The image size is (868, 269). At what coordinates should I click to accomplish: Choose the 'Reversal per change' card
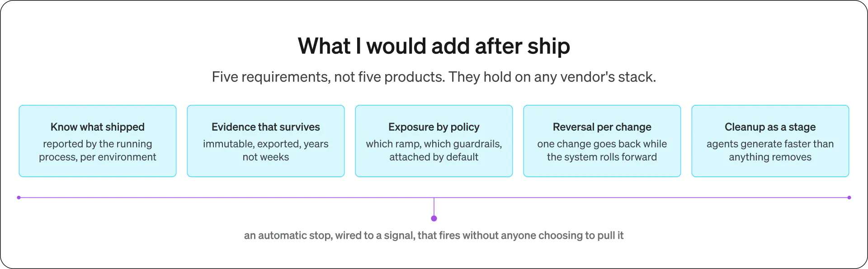602,141
